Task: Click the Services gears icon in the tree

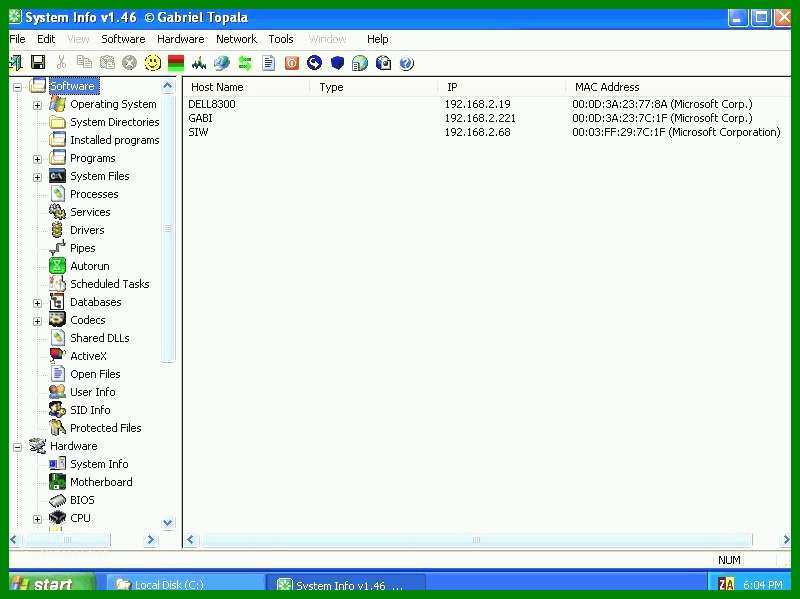Action: pyautogui.click(x=57, y=212)
